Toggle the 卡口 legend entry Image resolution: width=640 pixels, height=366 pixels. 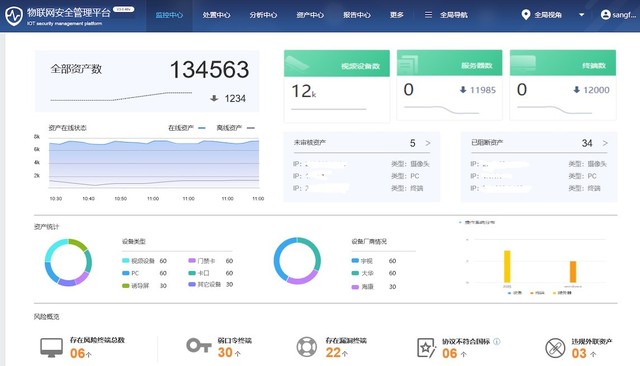point(210,273)
